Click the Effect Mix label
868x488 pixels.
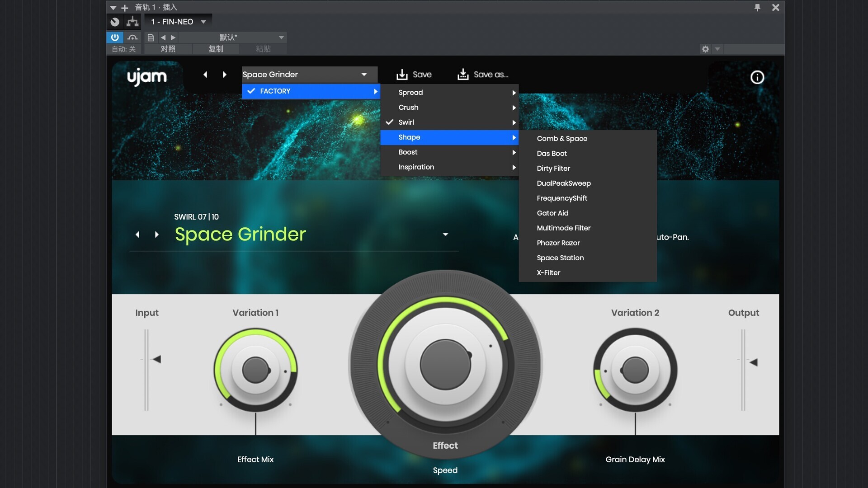pyautogui.click(x=255, y=460)
